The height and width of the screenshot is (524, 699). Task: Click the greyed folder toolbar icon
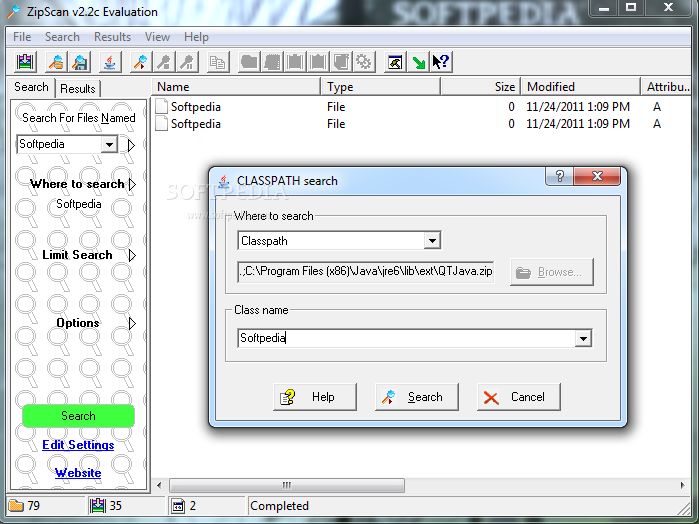pos(249,62)
